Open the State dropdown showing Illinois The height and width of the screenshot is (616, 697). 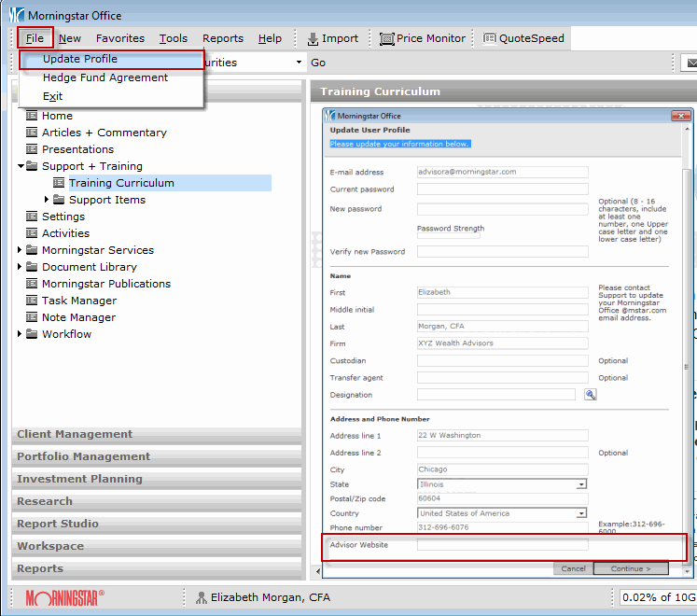581,484
